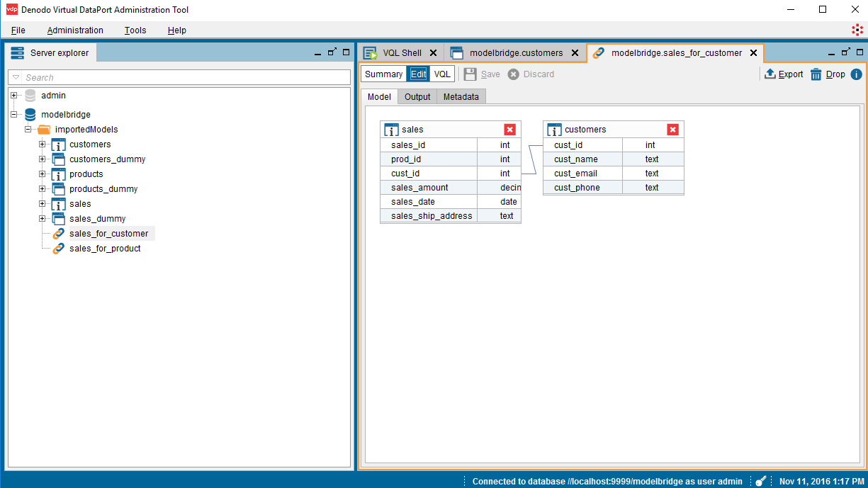The image size is (868, 488).
Task: Open the Tools menu
Action: click(x=135, y=30)
